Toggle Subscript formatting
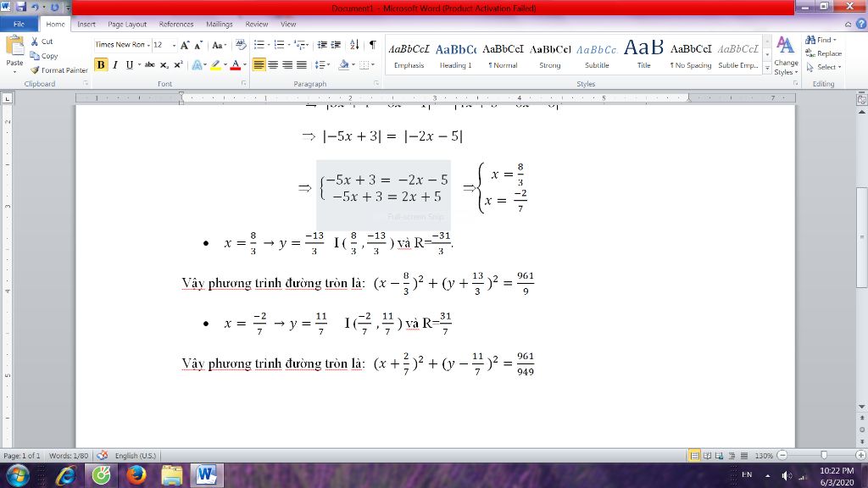Viewport: 868px width, 488px height. [x=164, y=64]
